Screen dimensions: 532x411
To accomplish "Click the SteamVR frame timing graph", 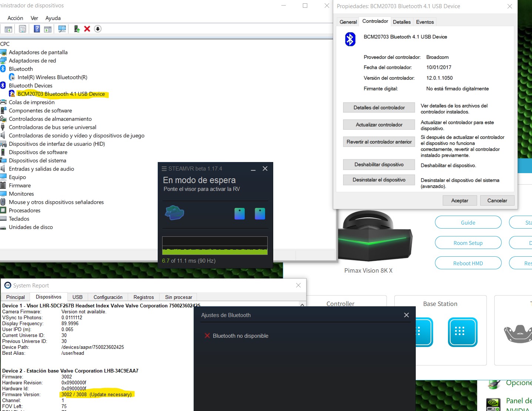I will [x=215, y=246].
